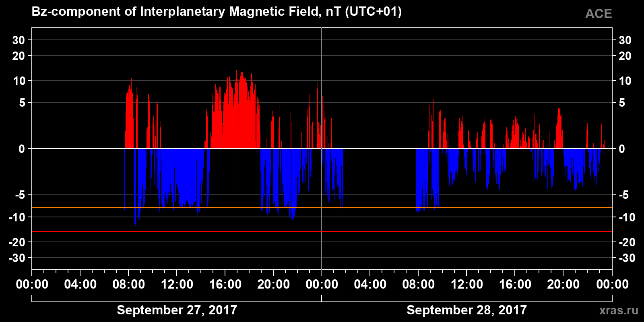Image resolution: width=644 pixels, height=322 pixels.
Task: Click the "0" label on left axis
Action: coord(22,149)
